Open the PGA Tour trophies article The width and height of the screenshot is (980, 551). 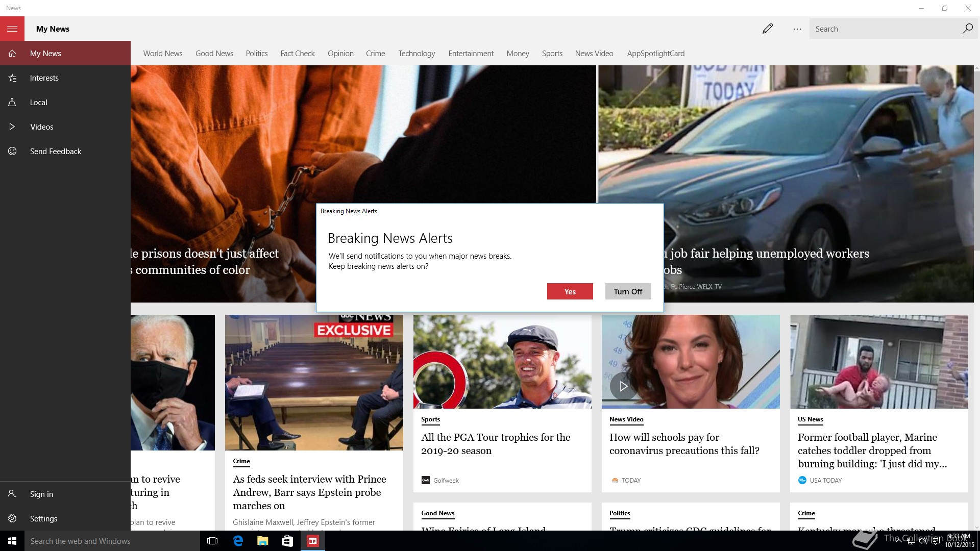496,444
